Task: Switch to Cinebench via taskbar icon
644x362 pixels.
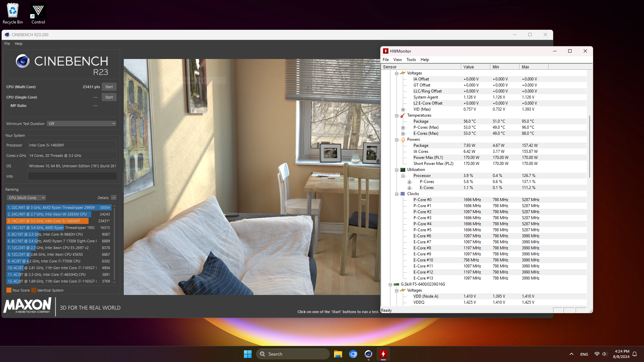Action: click(x=368, y=354)
